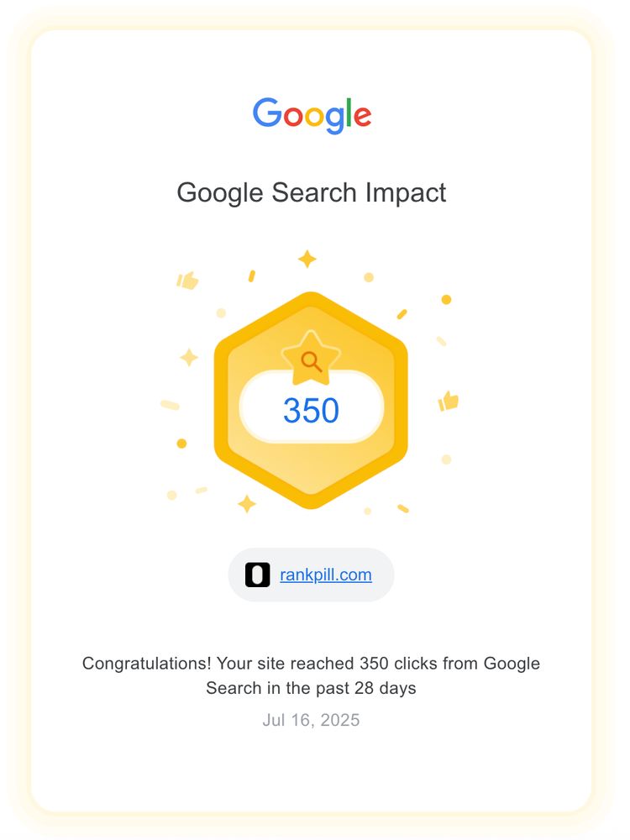Image resolution: width=630 pixels, height=840 pixels.
Task: Open the rankpill.com link
Action: 326,575
